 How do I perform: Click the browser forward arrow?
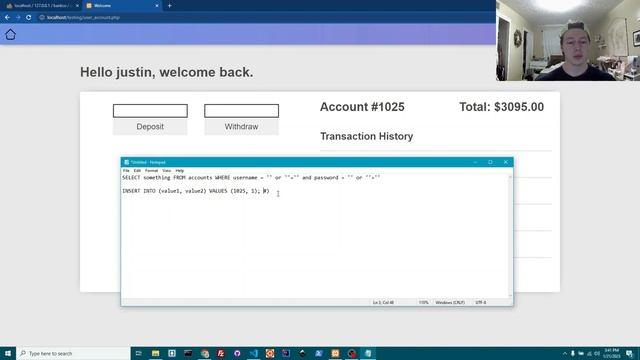(18, 18)
